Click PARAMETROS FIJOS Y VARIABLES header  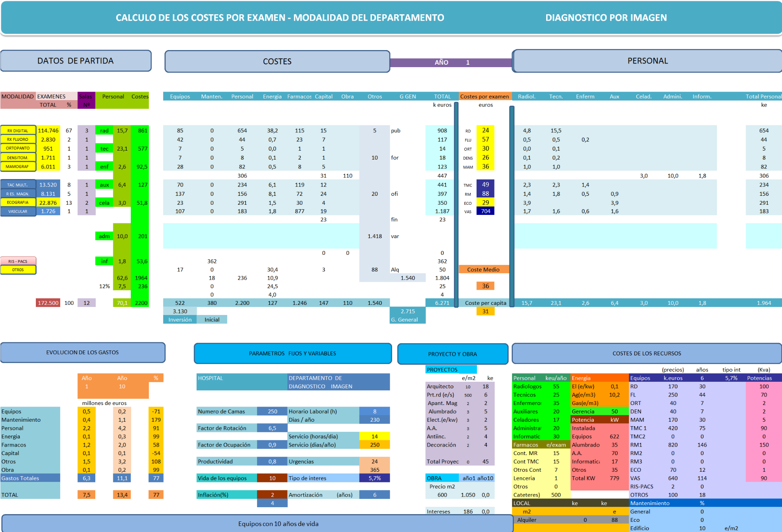click(292, 353)
